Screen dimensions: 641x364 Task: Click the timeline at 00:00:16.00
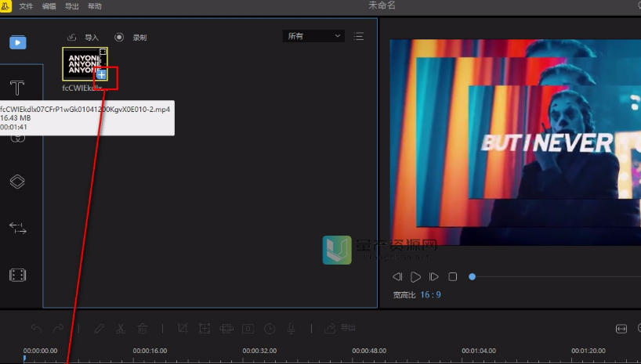pyautogui.click(x=150, y=351)
